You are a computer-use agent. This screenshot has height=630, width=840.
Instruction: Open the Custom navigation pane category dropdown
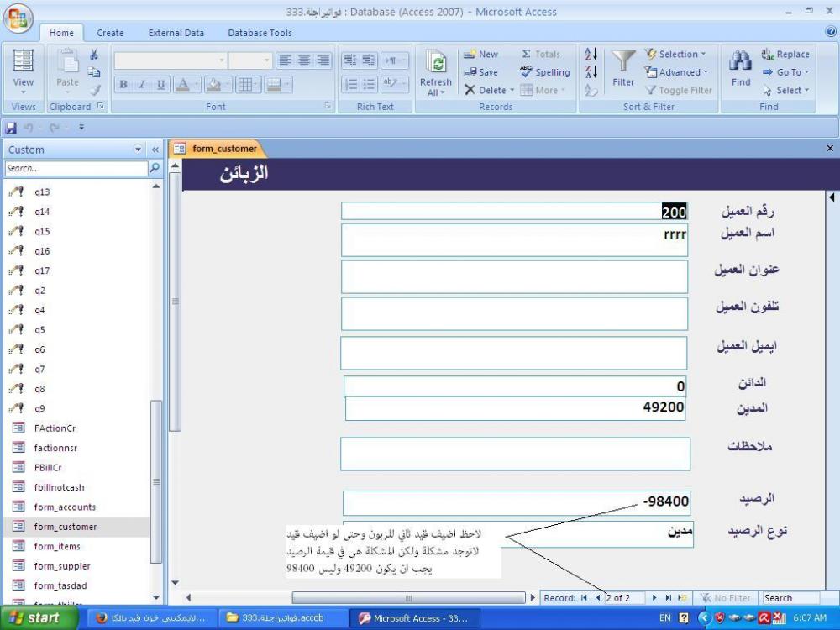[x=139, y=150]
